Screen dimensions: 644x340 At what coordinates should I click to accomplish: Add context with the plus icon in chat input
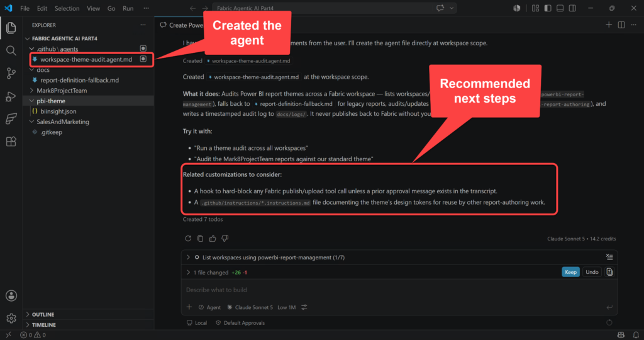point(189,307)
